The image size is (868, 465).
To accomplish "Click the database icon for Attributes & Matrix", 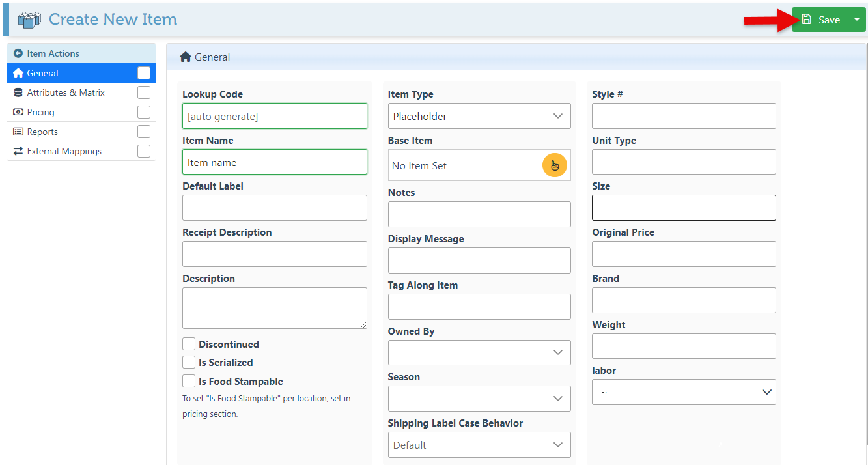I will pyautogui.click(x=18, y=92).
